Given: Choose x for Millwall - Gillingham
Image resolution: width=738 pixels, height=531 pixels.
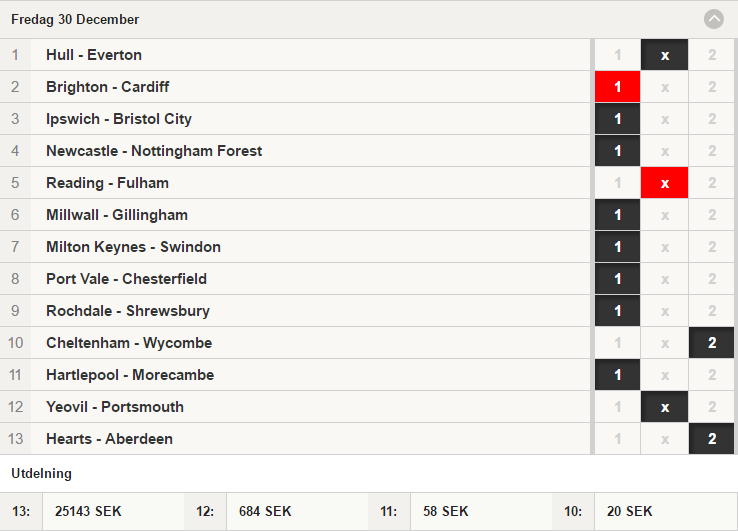Looking at the screenshot, I should [664, 215].
